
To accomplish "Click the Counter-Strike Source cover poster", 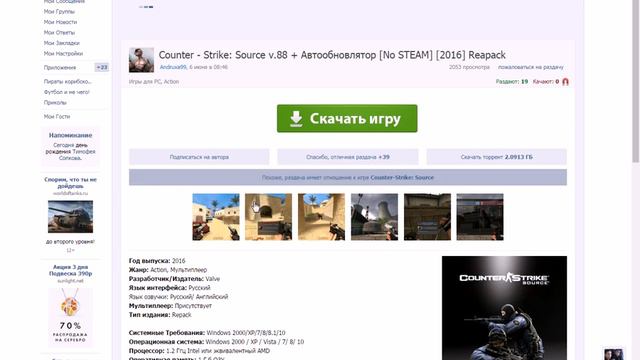I will (x=504, y=308).
